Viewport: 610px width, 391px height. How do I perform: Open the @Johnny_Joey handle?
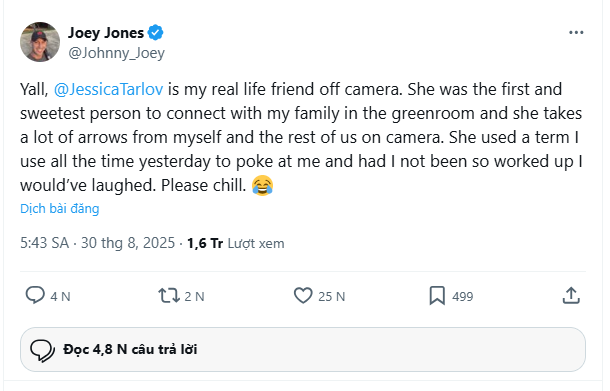tap(116, 53)
